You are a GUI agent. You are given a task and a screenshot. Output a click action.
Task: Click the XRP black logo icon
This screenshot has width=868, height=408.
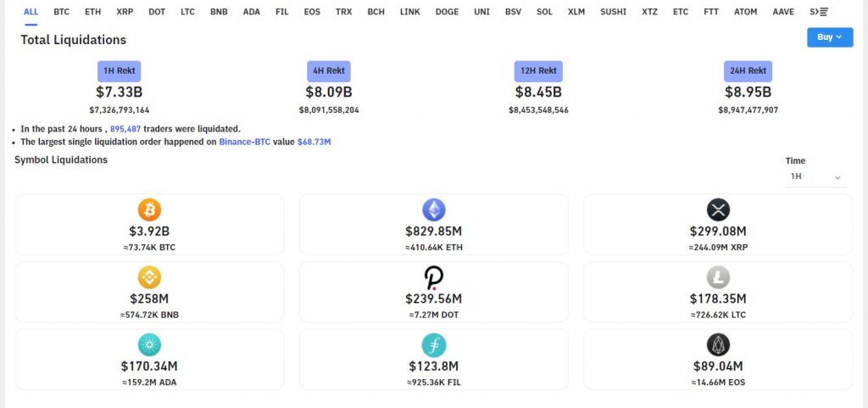coord(719,210)
